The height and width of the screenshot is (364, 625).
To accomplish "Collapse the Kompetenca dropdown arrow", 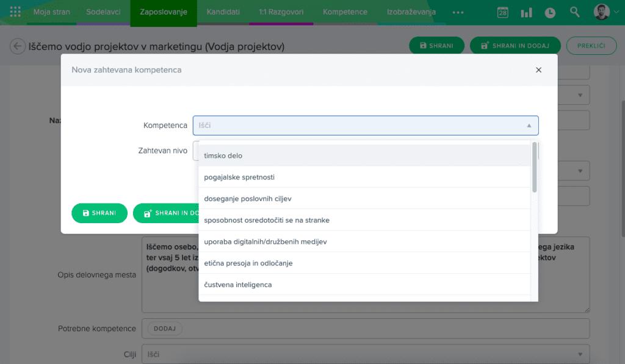I will tap(529, 126).
